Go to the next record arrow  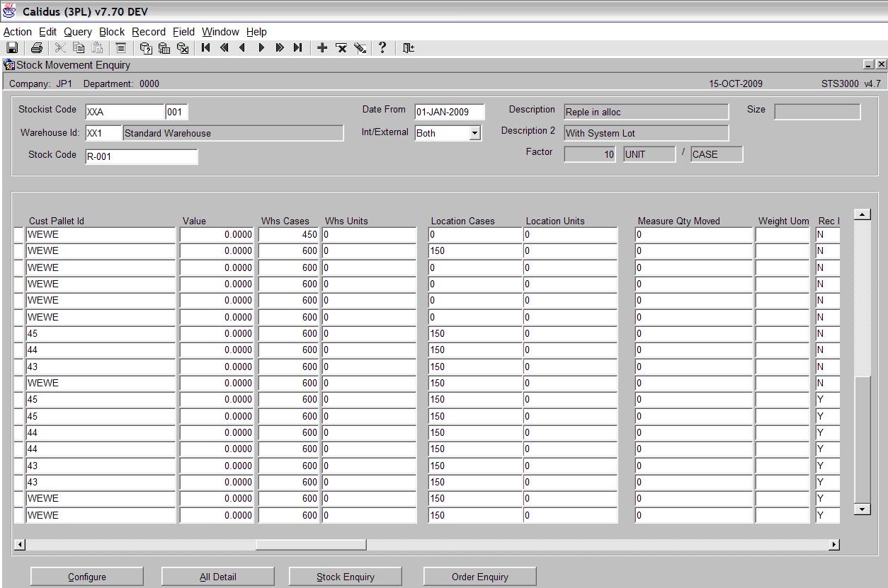tap(261, 48)
